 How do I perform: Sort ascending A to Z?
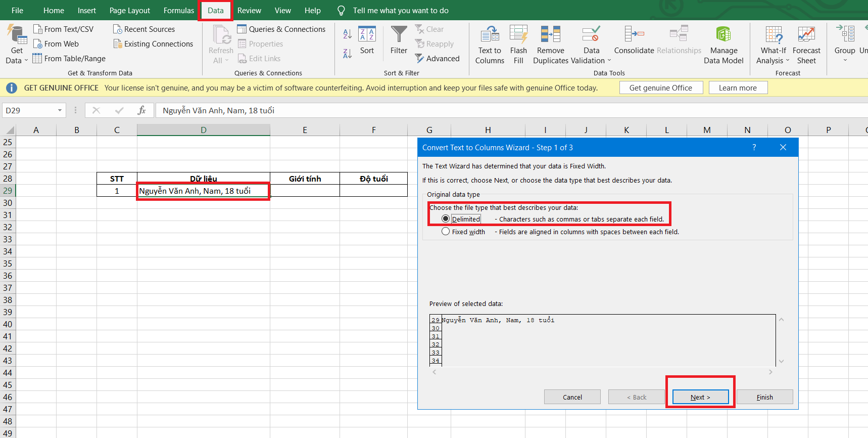[x=347, y=34]
